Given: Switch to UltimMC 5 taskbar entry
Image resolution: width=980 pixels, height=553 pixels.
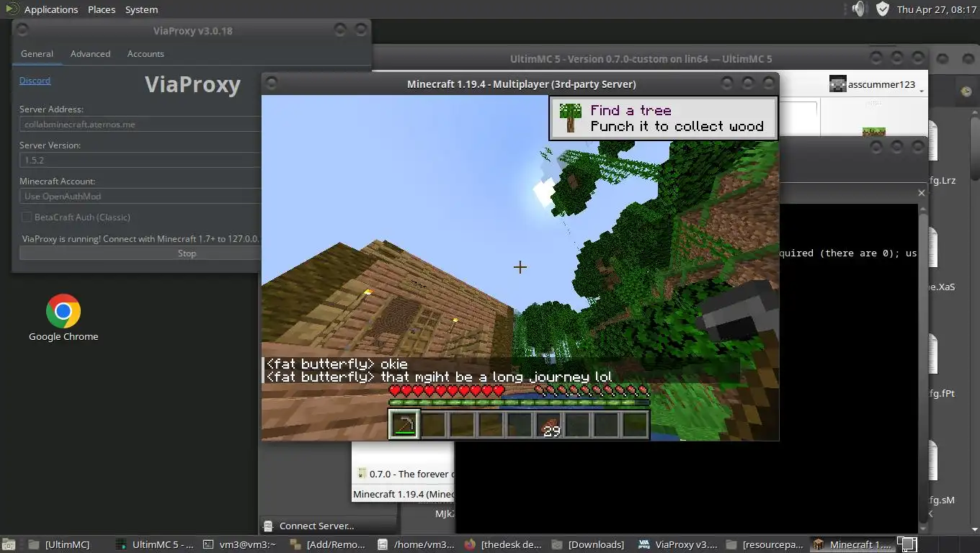Looking at the screenshot, I should [154, 544].
